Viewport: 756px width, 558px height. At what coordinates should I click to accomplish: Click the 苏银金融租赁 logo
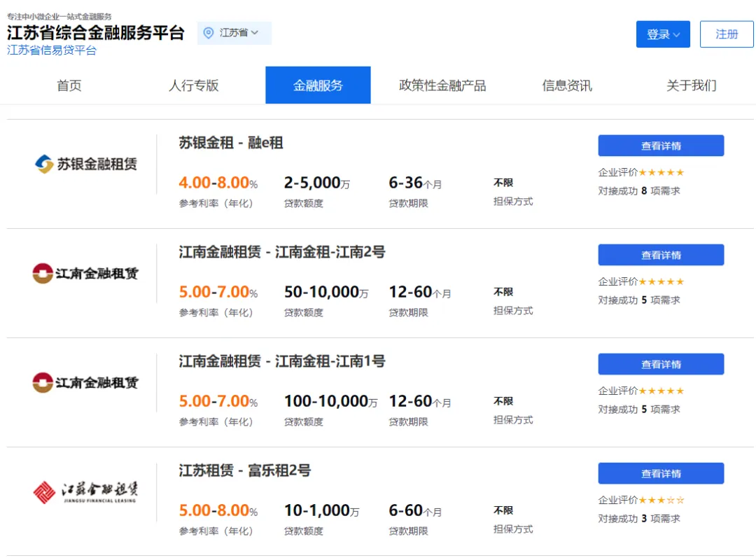click(86, 164)
